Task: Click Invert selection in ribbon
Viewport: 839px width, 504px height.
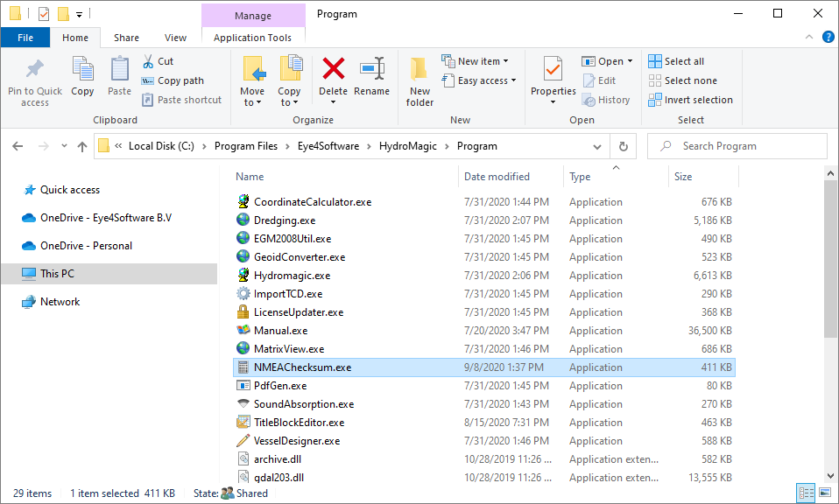Action: point(690,100)
